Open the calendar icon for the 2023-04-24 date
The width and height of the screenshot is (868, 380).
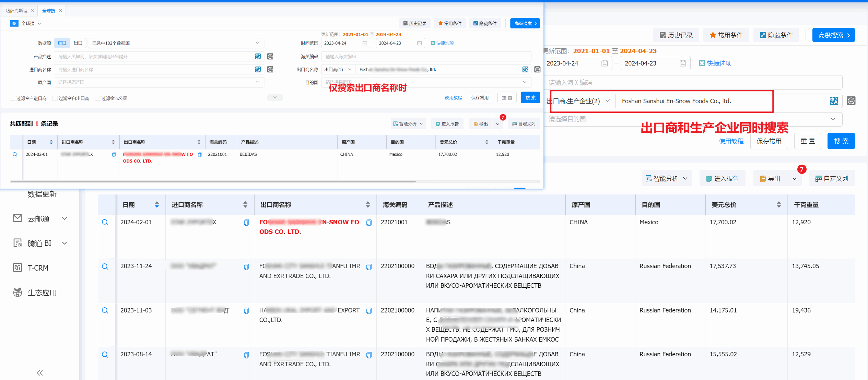click(365, 43)
